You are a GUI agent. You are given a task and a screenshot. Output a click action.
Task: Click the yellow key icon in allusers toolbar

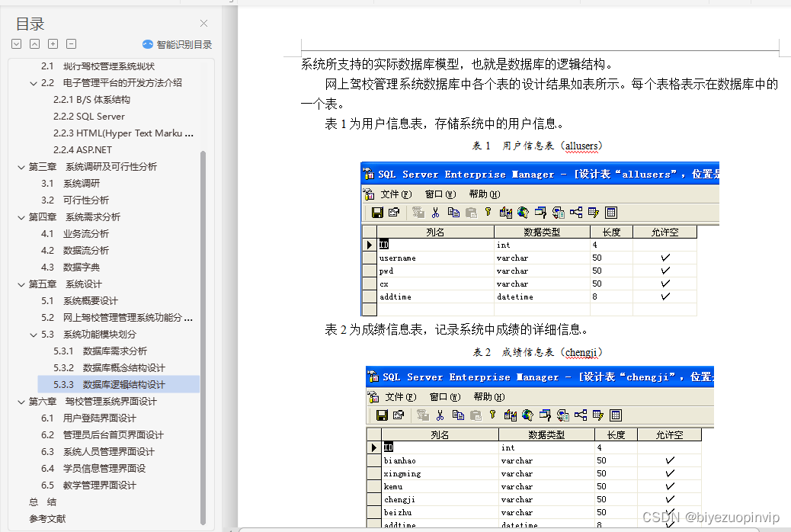pyautogui.click(x=488, y=212)
